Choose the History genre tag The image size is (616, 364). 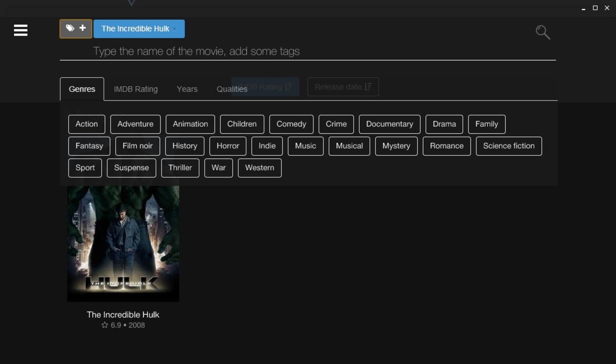tap(185, 146)
